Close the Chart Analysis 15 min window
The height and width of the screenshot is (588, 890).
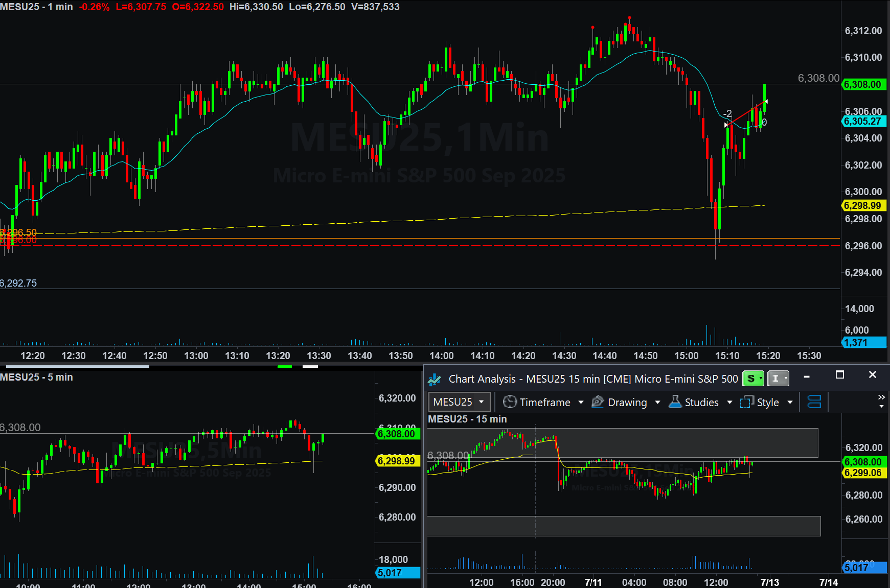click(873, 375)
